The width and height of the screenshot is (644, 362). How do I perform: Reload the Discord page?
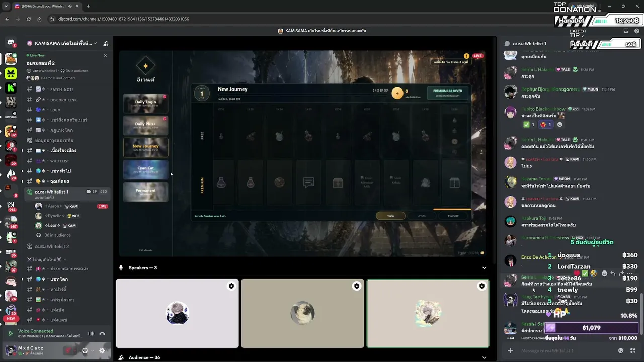pos(29,19)
